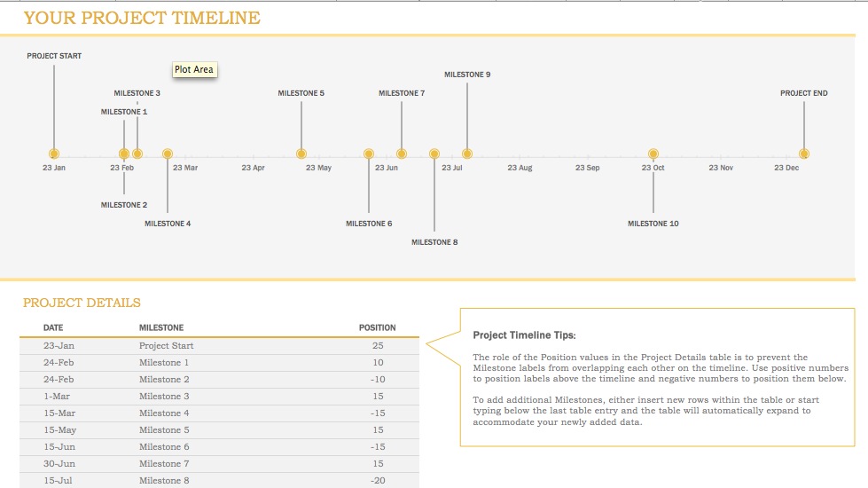The image size is (868, 488).
Task: Click the MILESTONE 8 chart label
Action: coord(434,242)
